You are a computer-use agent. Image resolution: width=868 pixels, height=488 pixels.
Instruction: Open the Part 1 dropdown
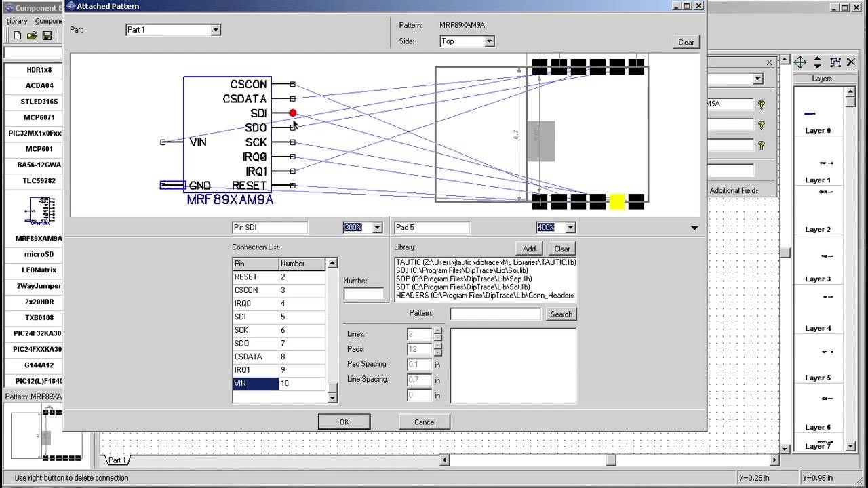[x=216, y=30]
